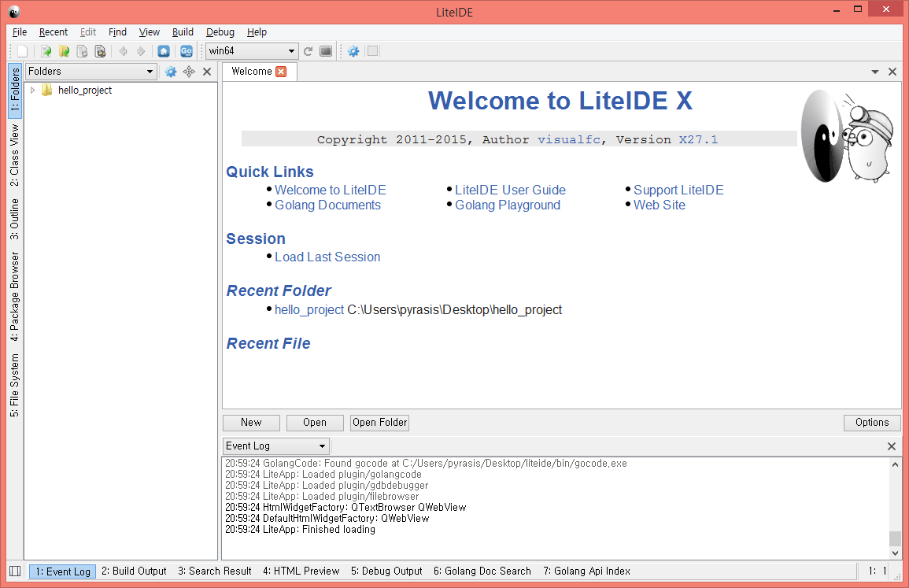Click the build configuration gear in main toolbar
Screen dimensions: 909x588
coord(353,52)
